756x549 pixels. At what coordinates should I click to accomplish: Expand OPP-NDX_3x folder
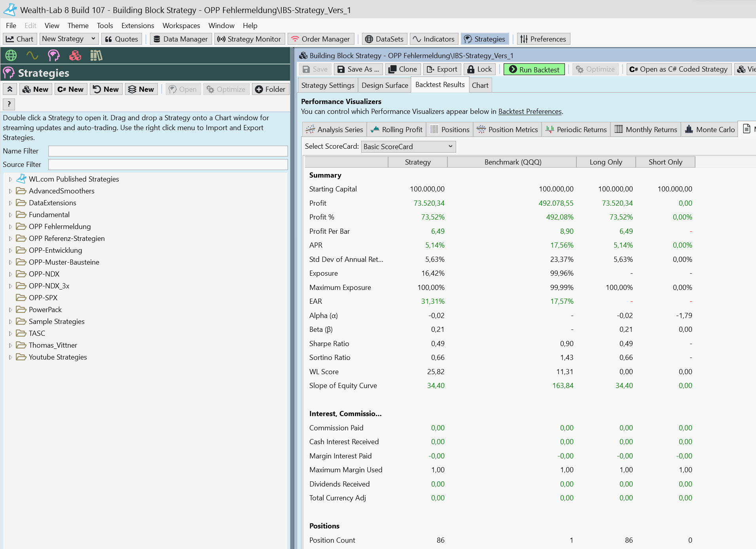tap(10, 286)
